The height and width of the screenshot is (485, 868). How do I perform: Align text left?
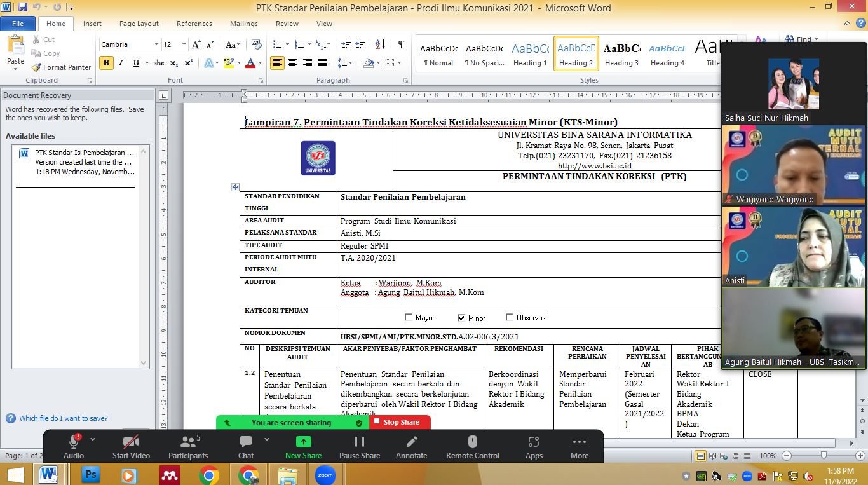[x=277, y=63]
